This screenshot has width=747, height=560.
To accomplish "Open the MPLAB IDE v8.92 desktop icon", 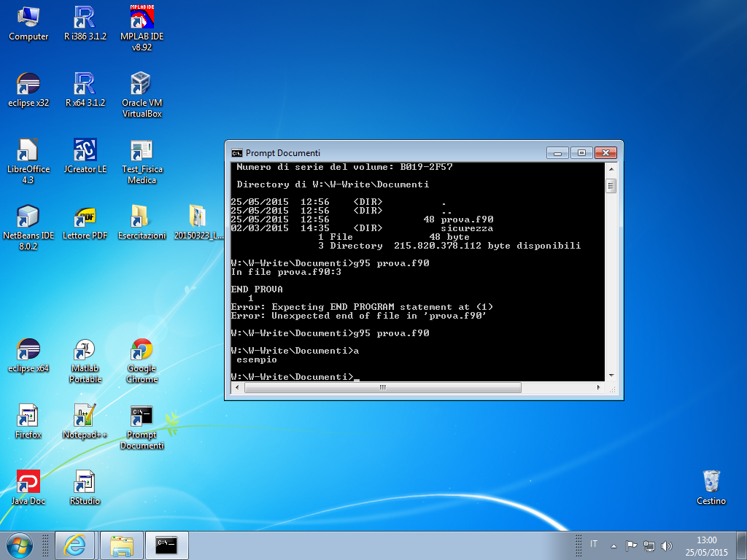I will tap(142, 17).
